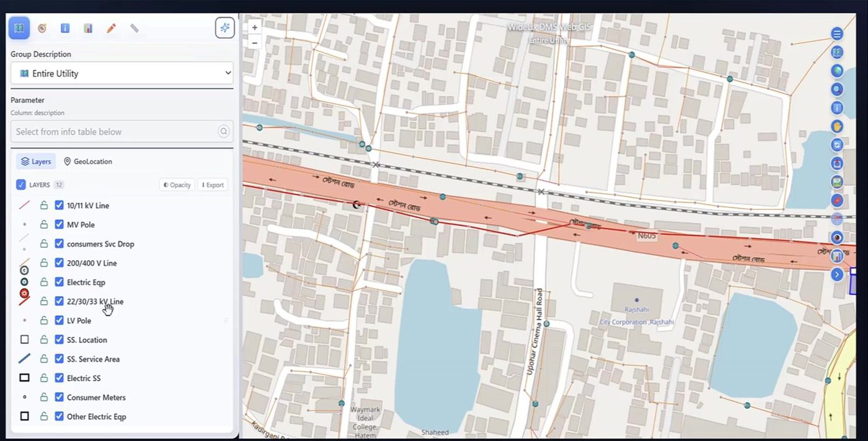Click the 'LV Pole' layer name
The image size is (868, 441).
[x=79, y=321]
